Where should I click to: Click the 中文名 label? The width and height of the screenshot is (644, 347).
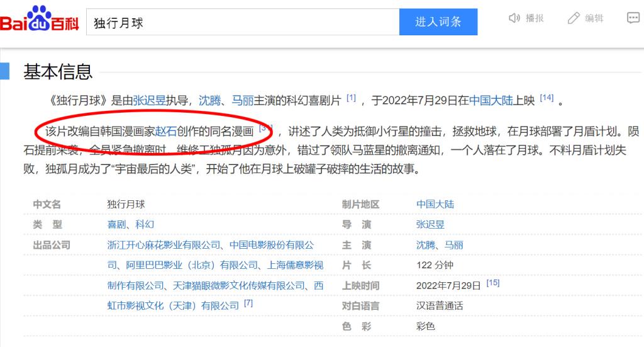point(47,204)
